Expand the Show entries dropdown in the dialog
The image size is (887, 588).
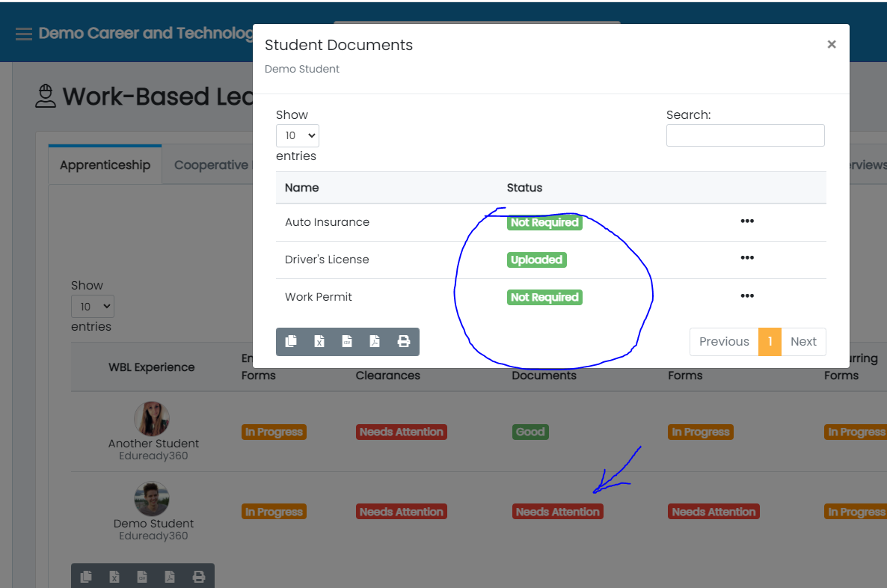(298, 135)
